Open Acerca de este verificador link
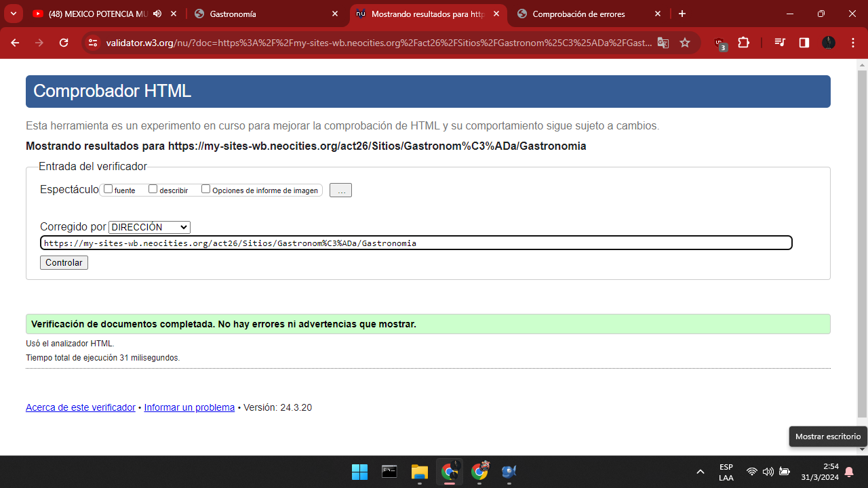The image size is (868, 488). 81,407
